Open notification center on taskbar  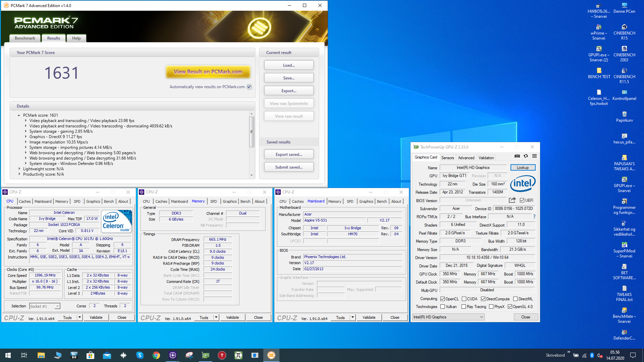(633, 355)
